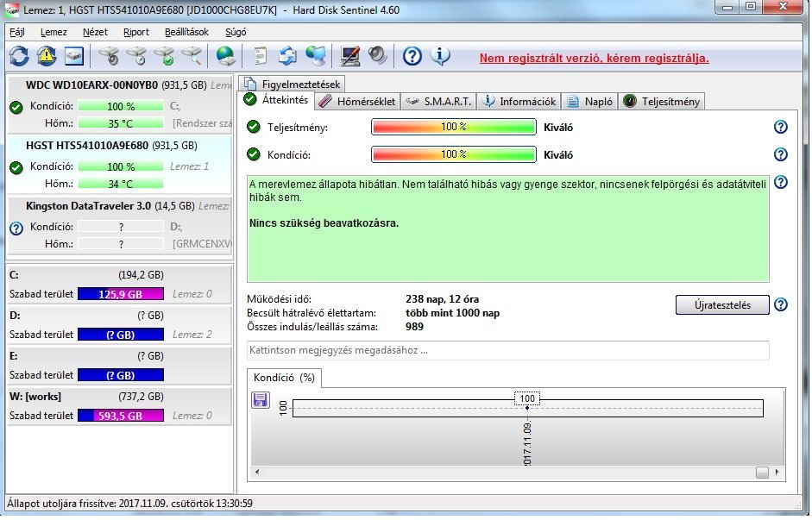Click help icon beside Teljesítmény bar
The image size is (812, 520).
click(x=780, y=128)
